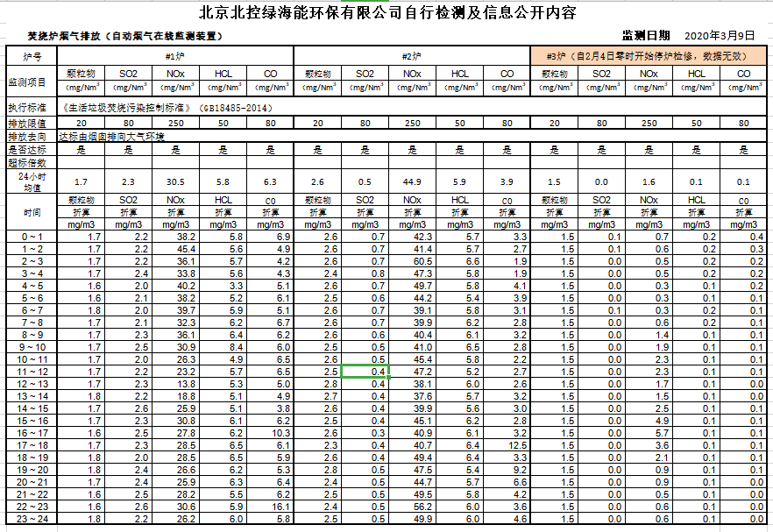Select the "#2炉" header cell
This screenshot has height=532, width=773.
pyautogui.click(x=412, y=56)
